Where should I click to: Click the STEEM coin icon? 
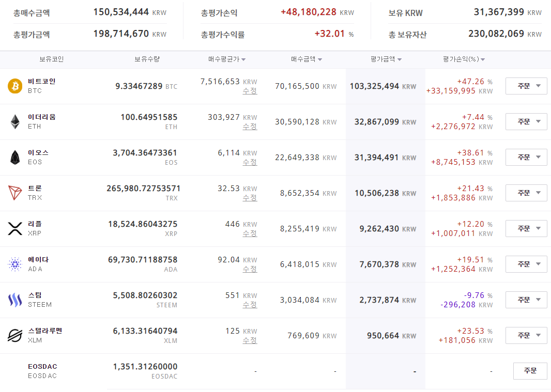(x=15, y=300)
